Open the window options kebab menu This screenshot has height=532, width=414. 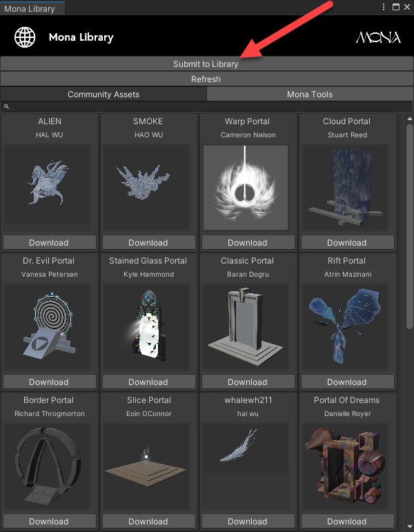384,7
